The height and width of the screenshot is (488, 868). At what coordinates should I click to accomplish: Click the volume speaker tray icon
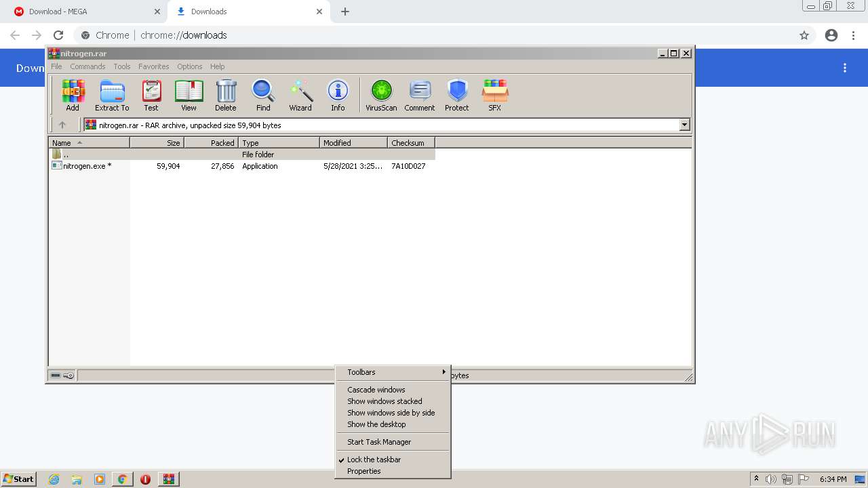pyautogui.click(x=771, y=479)
